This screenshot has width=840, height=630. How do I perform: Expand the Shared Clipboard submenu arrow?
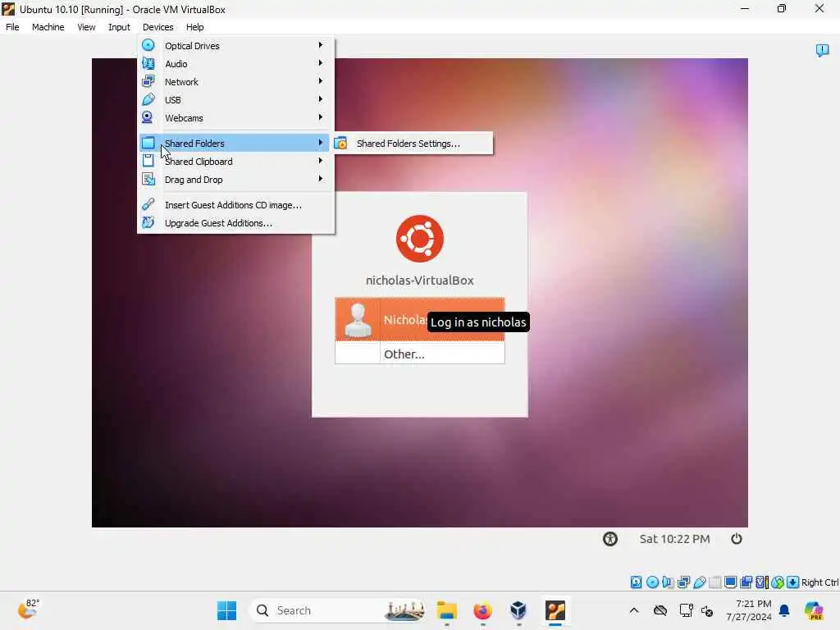321,161
